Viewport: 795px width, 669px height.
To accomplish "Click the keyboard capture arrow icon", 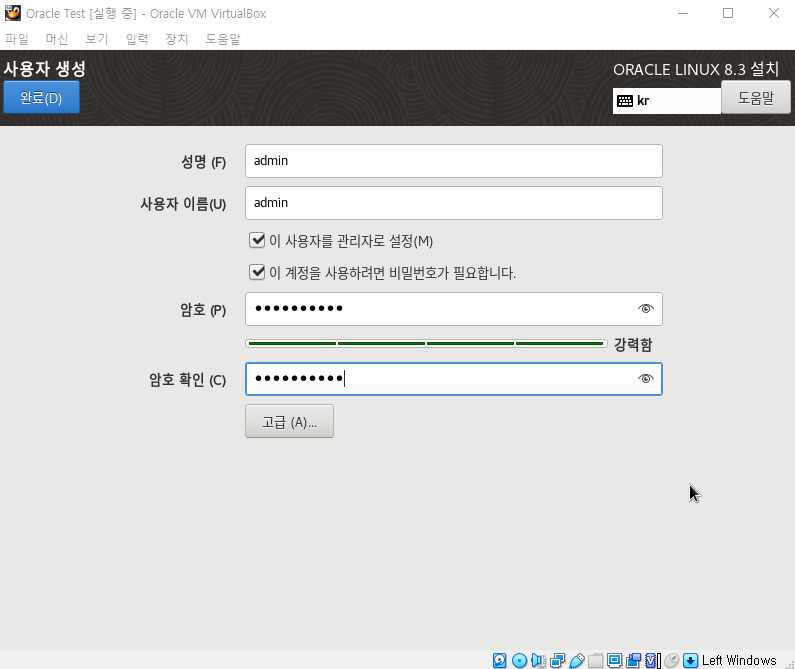I will click(x=690, y=660).
